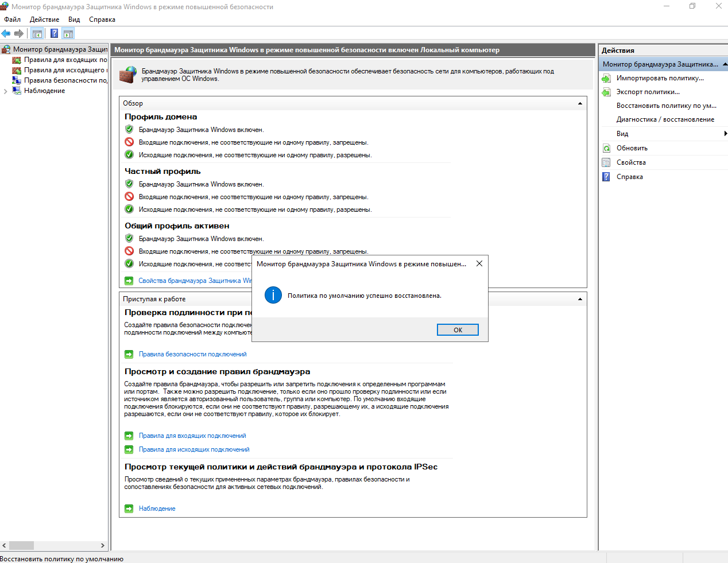The height and width of the screenshot is (563, 728).
Task: Toggle the Actions pane toolbar icon
Action: click(x=68, y=33)
